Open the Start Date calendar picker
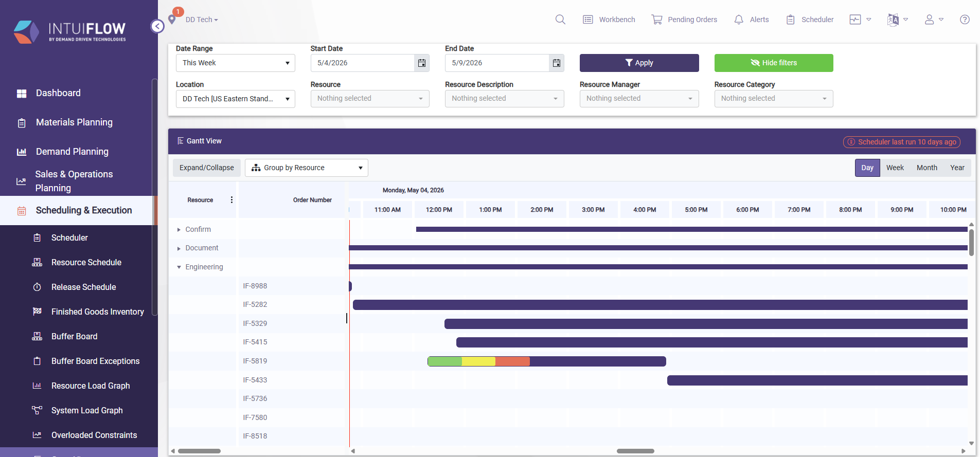This screenshot has width=980, height=457. (x=422, y=63)
